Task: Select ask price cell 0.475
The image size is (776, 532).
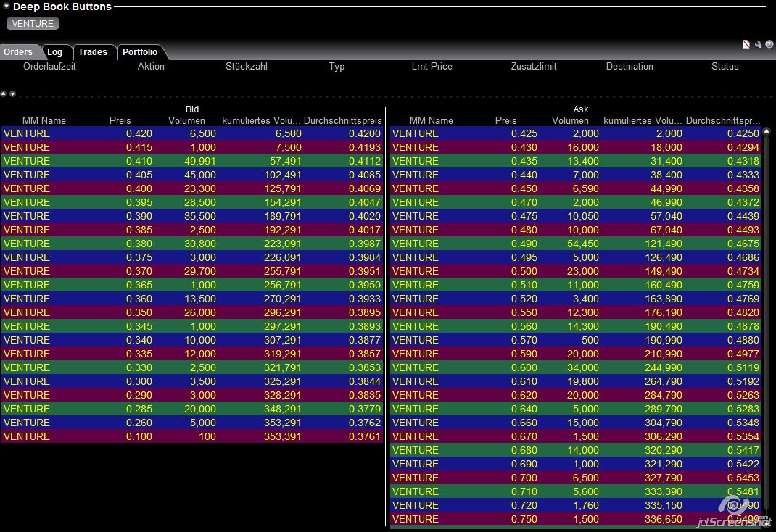Action: pyautogui.click(x=524, y=217)
